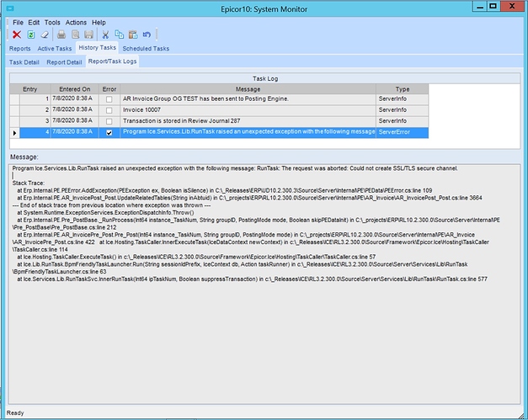Screen dimensions: 528x420
Task: Click the ServerError type cell
Action: 403,132
